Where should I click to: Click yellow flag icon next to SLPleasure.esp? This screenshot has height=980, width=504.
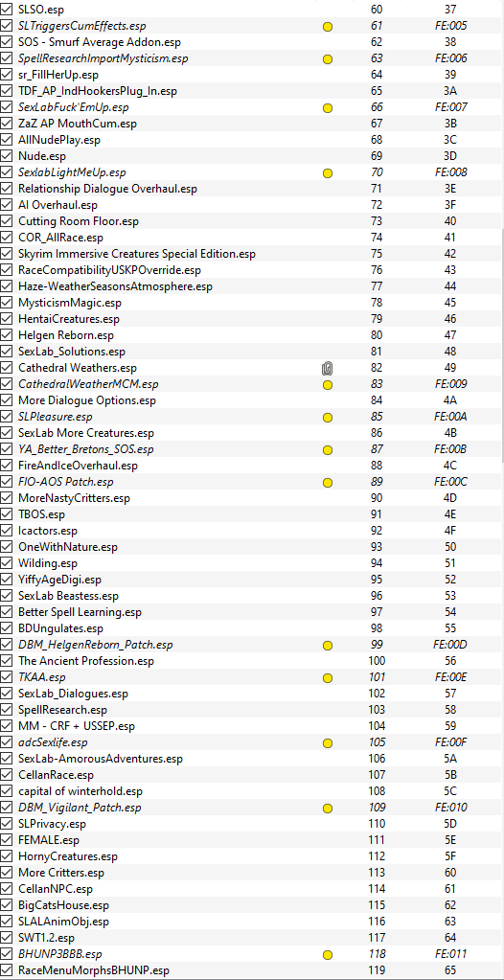[x=327, y=417]
